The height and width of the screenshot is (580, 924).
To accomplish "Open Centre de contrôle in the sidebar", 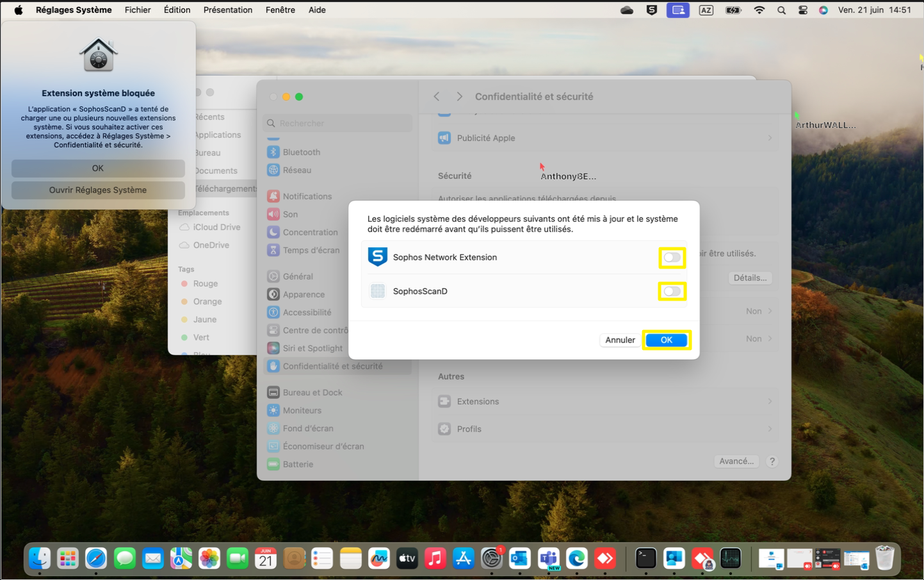I will [x=307, y=330].
